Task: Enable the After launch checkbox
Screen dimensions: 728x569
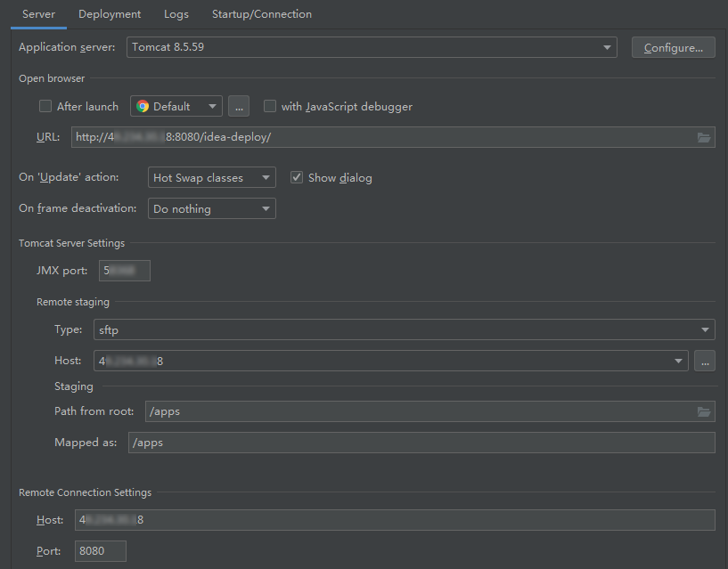Action: 45,107
